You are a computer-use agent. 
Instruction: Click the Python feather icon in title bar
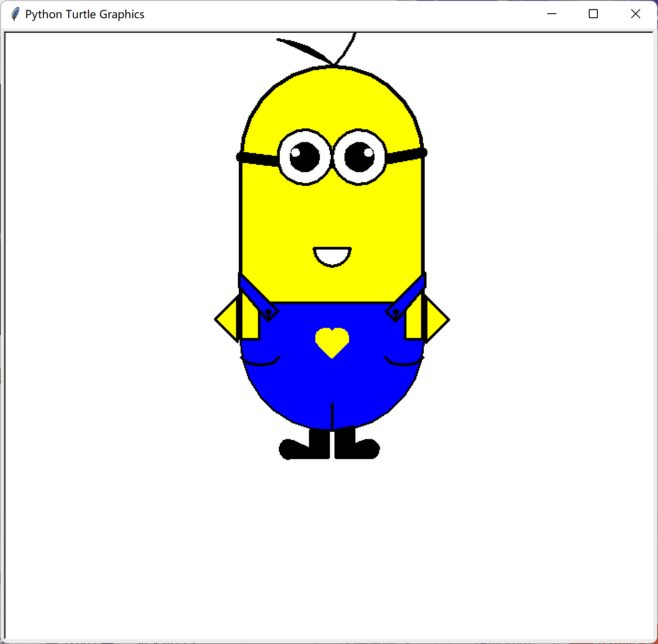tap(15, 14)
